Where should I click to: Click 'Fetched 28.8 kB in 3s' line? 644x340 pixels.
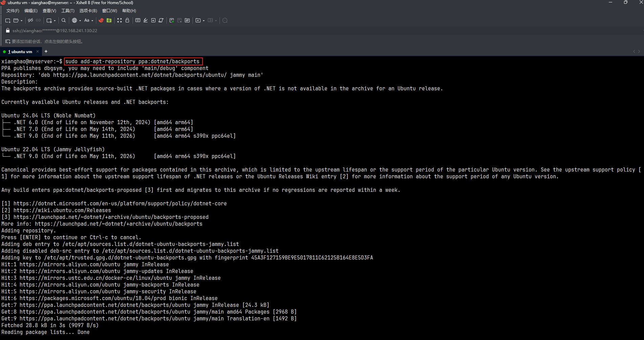coord(50,325)
